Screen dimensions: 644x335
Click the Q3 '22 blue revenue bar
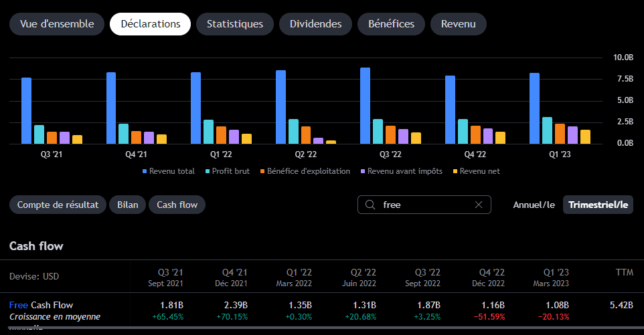click(x=365, y=106)
